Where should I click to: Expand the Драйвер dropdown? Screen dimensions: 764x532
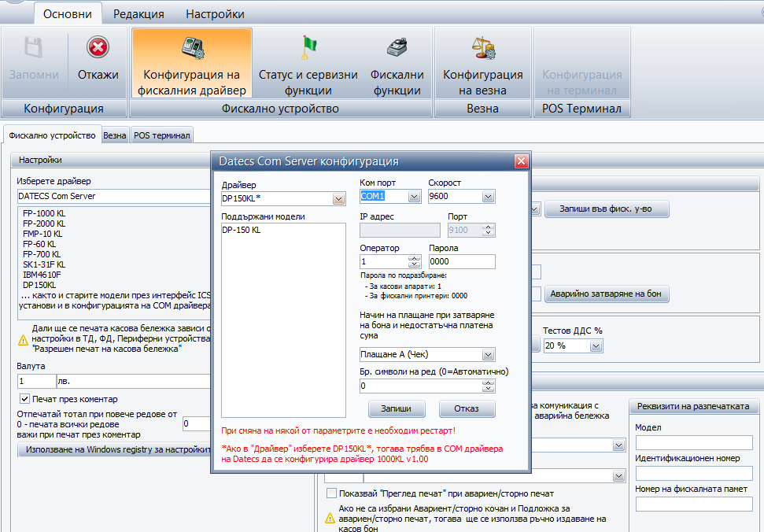338,199
